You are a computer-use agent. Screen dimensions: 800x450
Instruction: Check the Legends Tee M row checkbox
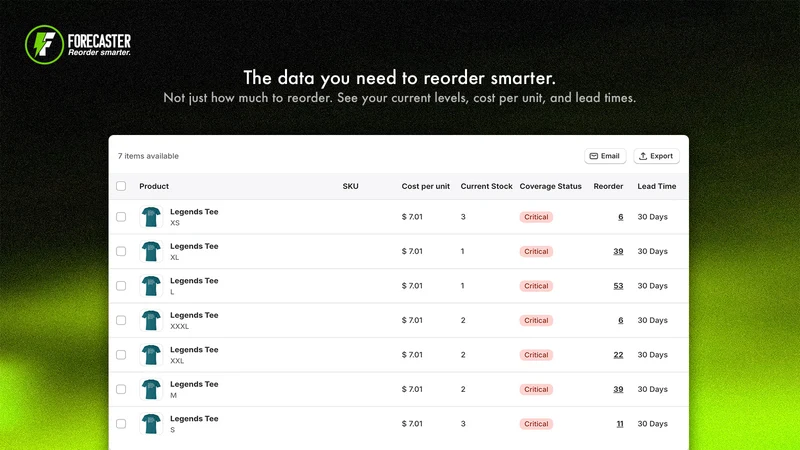pos(121,389)
